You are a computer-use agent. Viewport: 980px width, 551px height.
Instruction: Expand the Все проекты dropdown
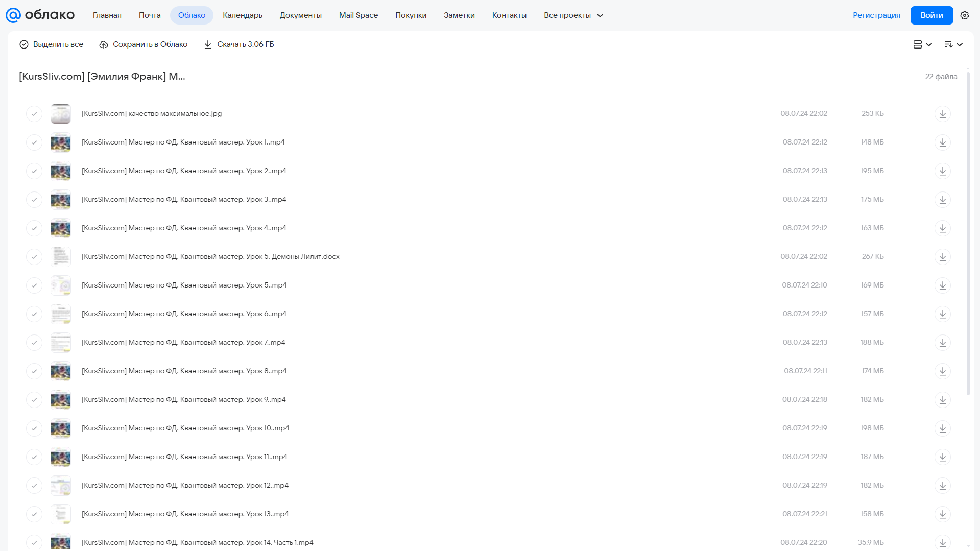coord(573,15)
